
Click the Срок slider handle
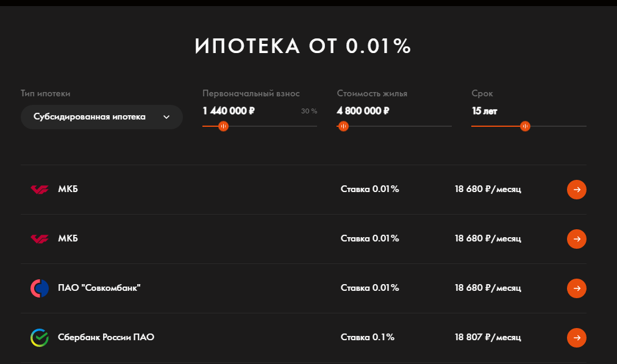click(x=525, y=126)
